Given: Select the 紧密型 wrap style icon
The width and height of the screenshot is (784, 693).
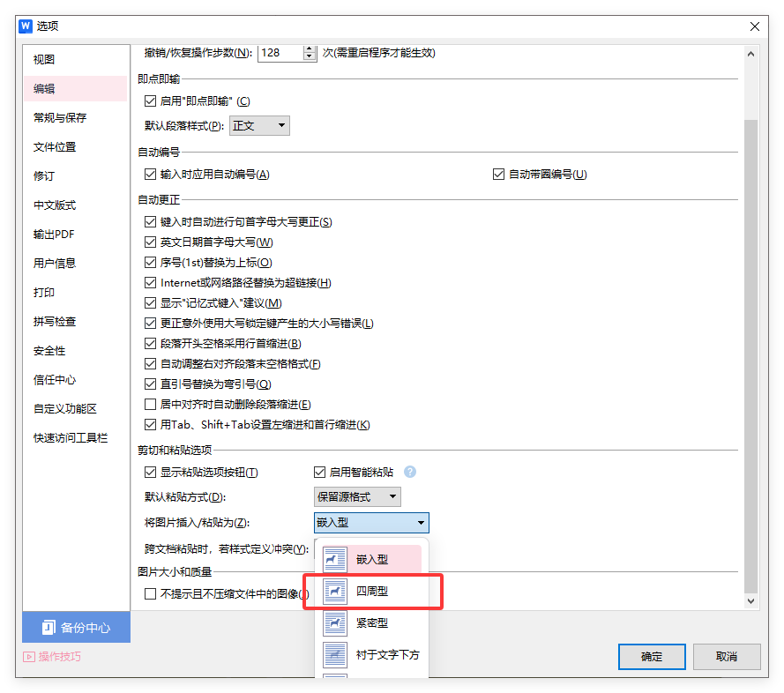Looking at the screenshot, I should coord(334,622).
